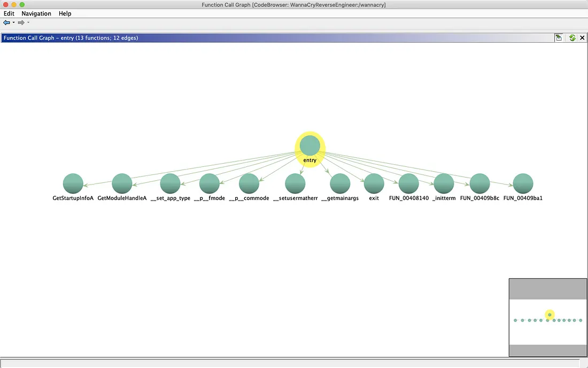
Task: Click the FUN_00409ba1 node
Action: pyautogui.click(x=523, y=183)
